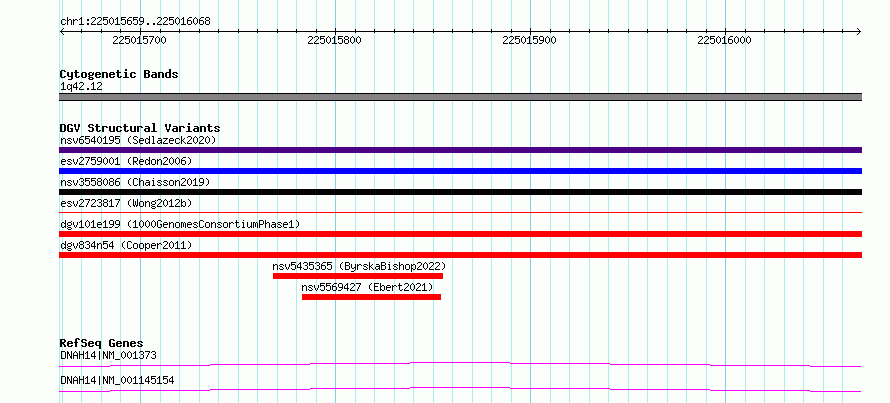
Task: Open DNAH14|NM_001145154 gene label
Action: pos(117,380)
